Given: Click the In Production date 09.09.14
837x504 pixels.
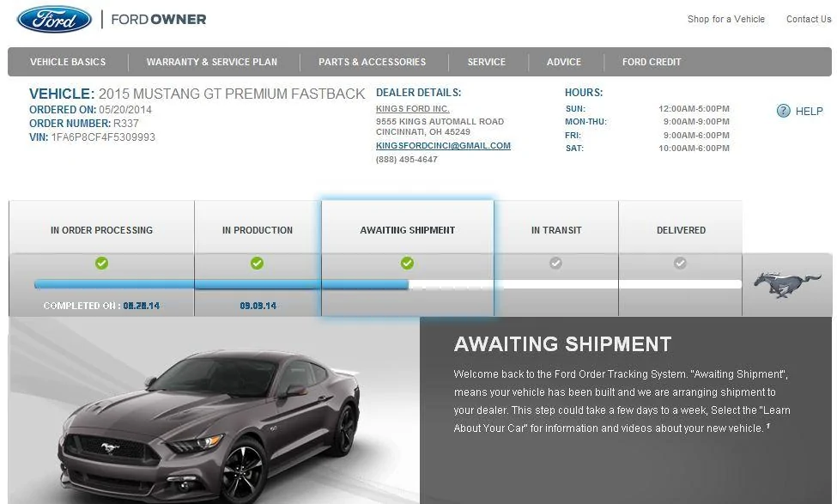Looking at the screenshot, I should click(x=258, y=306).
